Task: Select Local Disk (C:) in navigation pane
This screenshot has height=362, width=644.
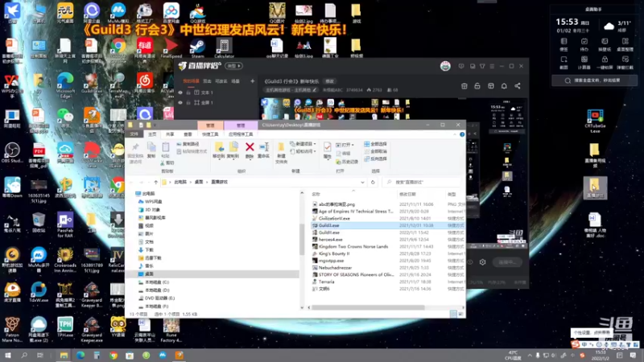Action: (153, 282)
